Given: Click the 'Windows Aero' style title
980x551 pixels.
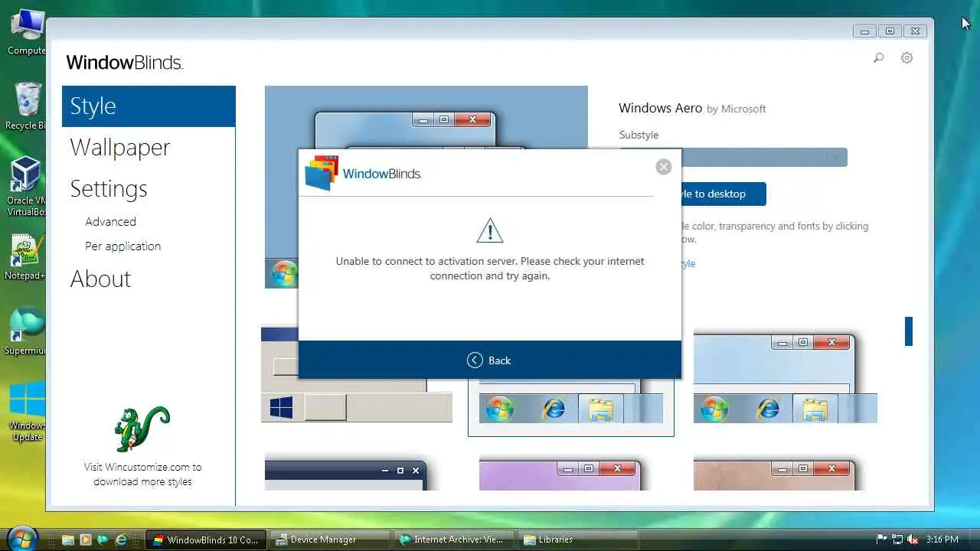Looking at the screenshot, I should click(660, 108).
